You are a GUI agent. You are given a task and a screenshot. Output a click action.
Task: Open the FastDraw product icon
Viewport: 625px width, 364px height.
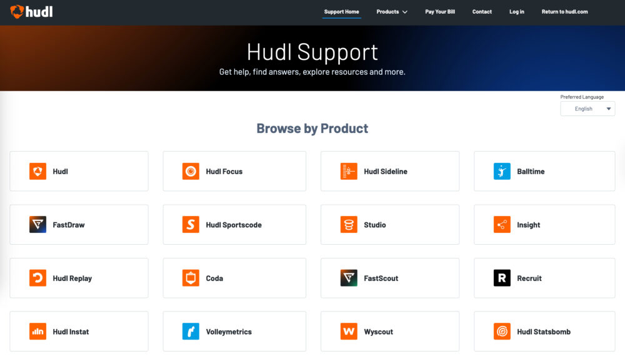37,225
